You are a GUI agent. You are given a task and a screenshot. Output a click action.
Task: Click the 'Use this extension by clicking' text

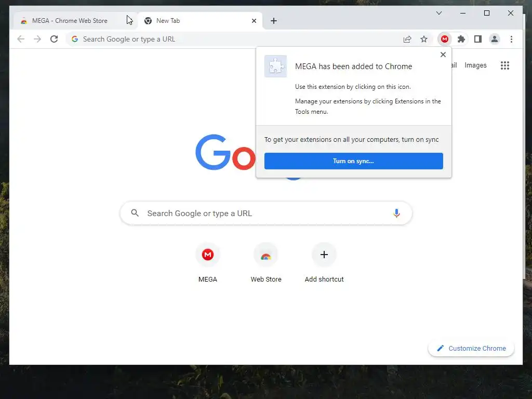point(353,87)
